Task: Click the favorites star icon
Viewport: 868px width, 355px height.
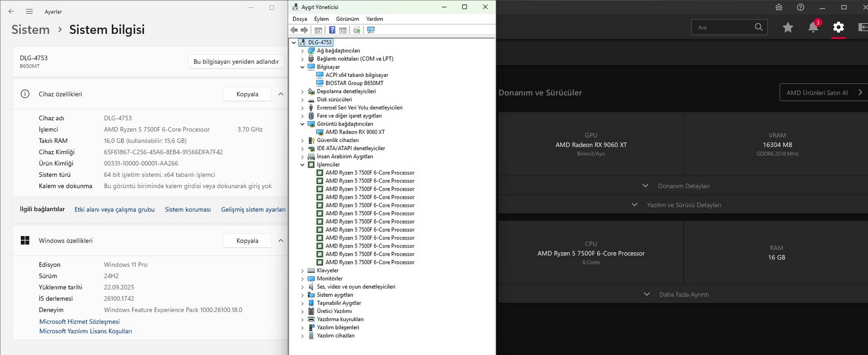Action: pyautogui.click(x=788, y=27)
